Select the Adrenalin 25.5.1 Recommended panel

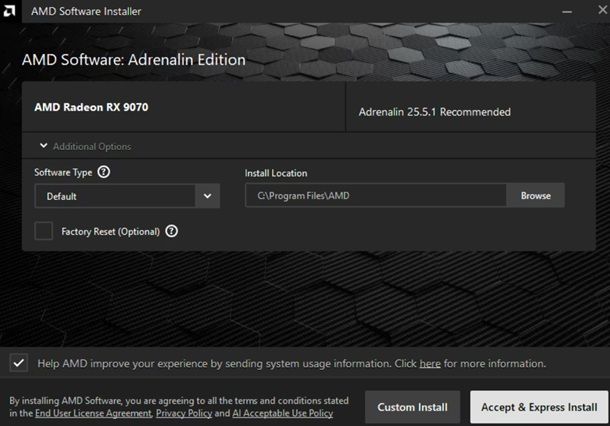[470, 112]
